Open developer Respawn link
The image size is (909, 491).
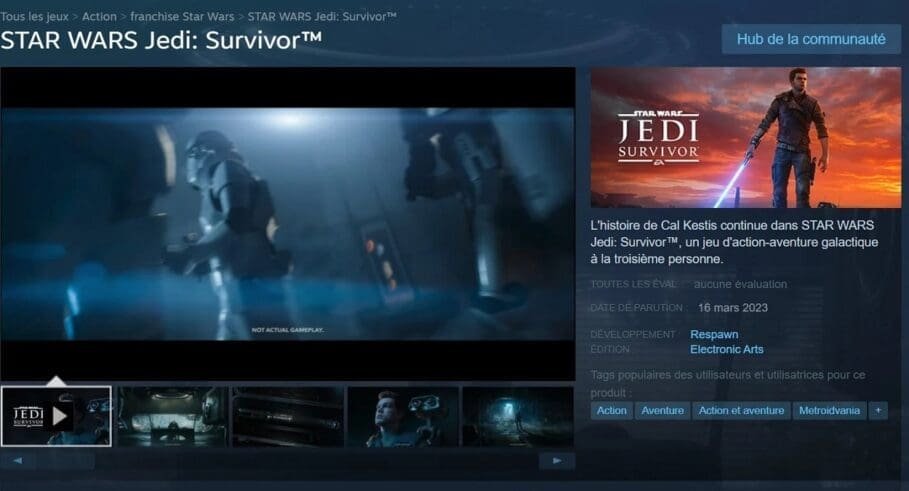point(714,334)
